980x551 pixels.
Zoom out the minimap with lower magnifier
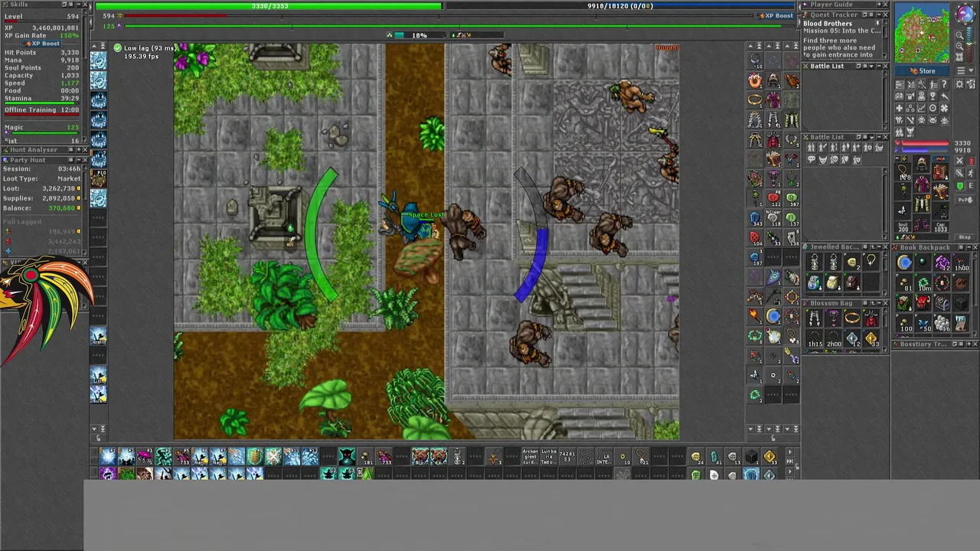tap(959, 46)
